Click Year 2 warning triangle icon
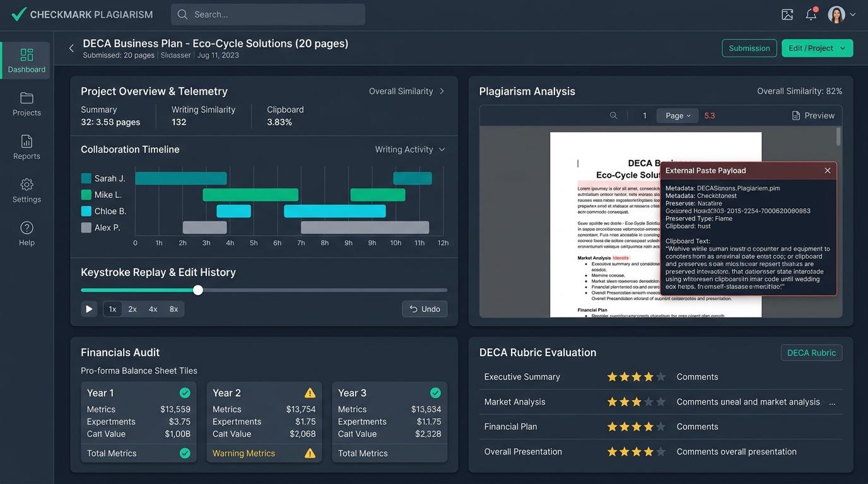 (x=310, y=393)
